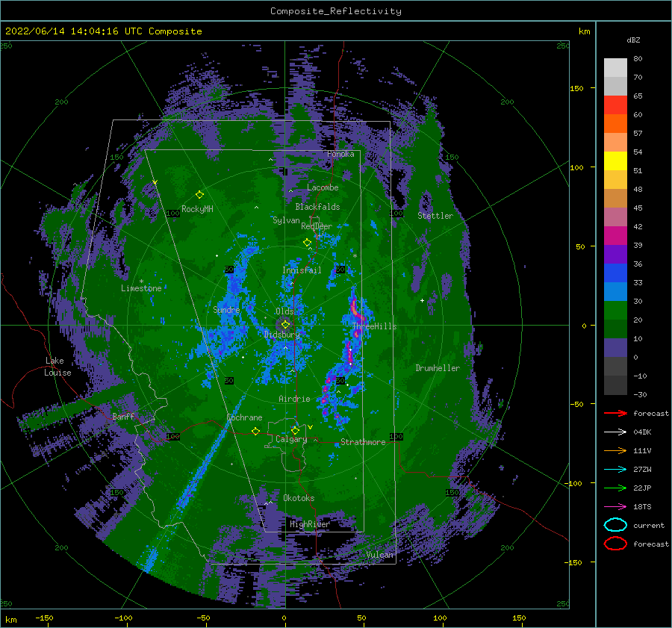Select the light gray 70-80 dBZ swatch
The image size is (672, 628).
[615, 68]
